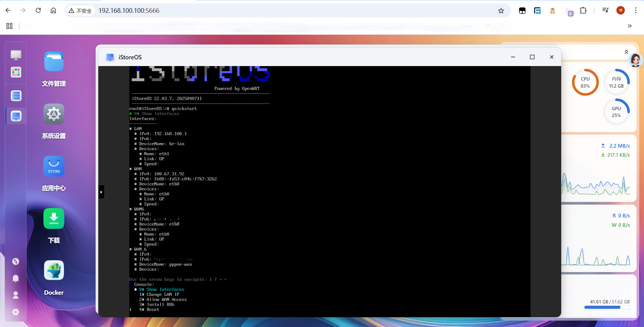Open notifications bell in the sidebar
The image size is (644, 327).
tap(16, 278)
